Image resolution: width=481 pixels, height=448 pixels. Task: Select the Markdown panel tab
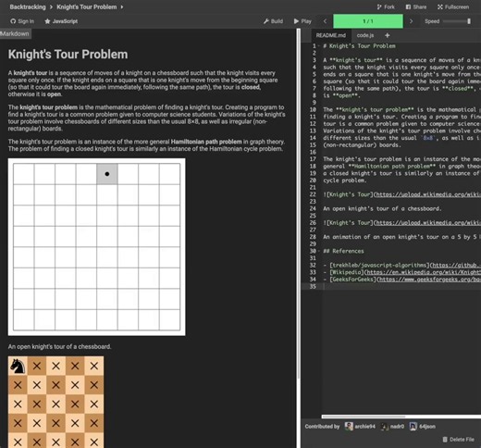(15, 33)
